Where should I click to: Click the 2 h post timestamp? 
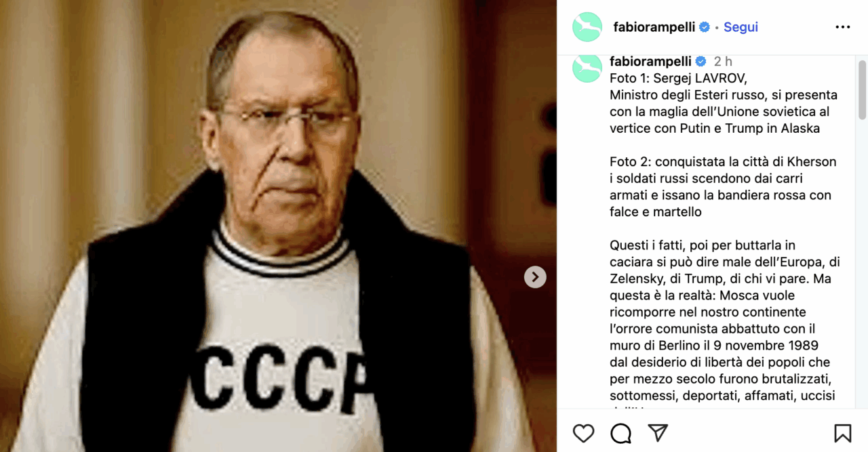click(x=723, y=62)
